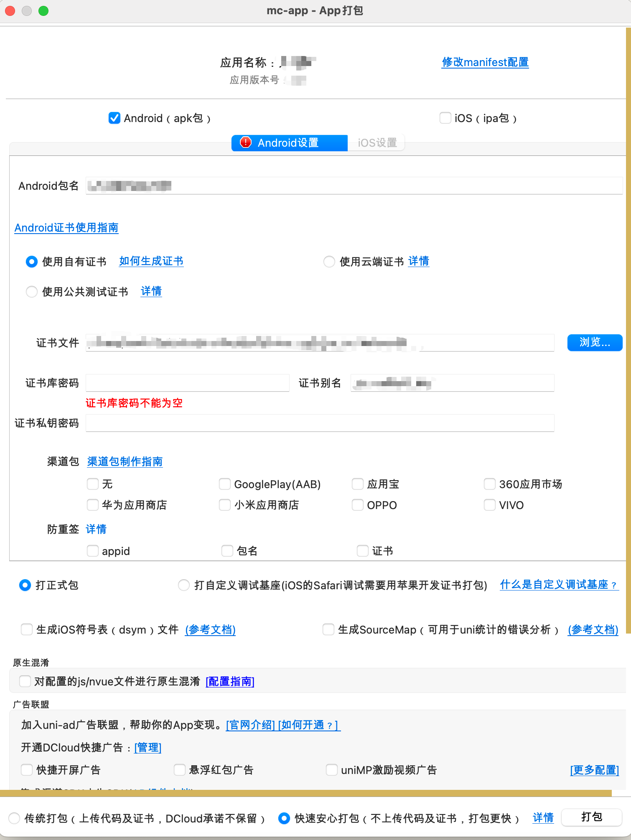Viewport: 631px width, 840px height.
Task: Open 详情 link beside 使用公共测试证书
Action: [151, 291]
